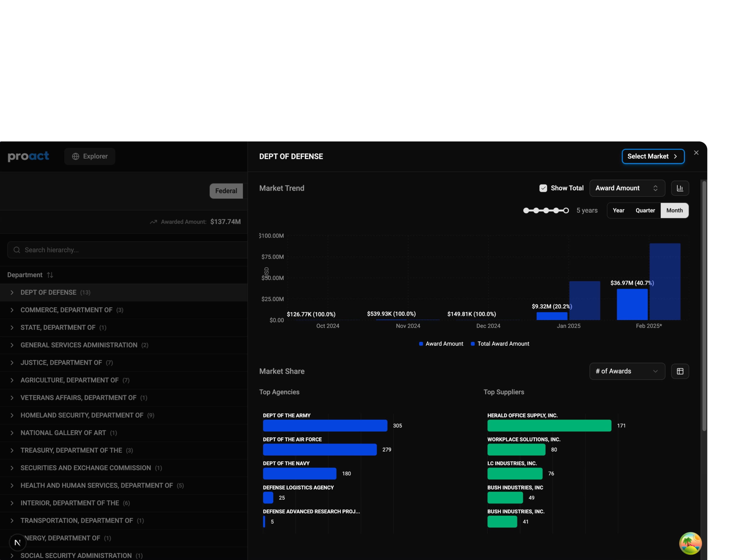Click the Jan 2025 total award bar

click(585, 300)
